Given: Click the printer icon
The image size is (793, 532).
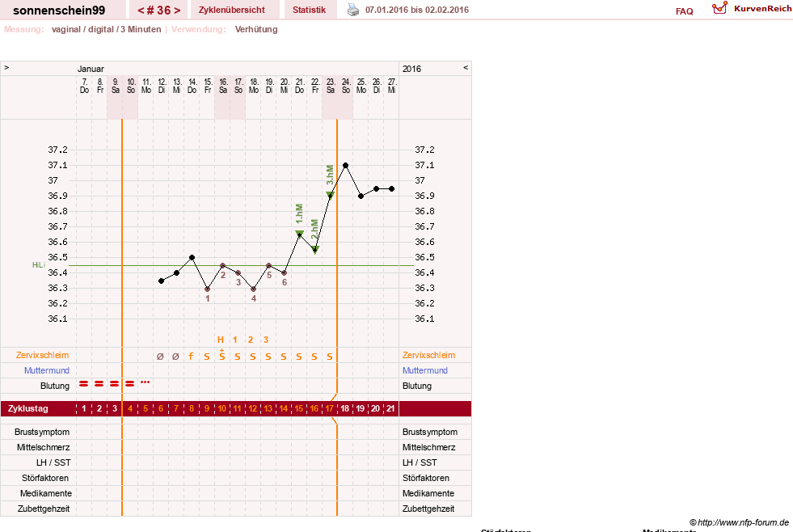Looking at the screenshot, I should tap(353, 10).
